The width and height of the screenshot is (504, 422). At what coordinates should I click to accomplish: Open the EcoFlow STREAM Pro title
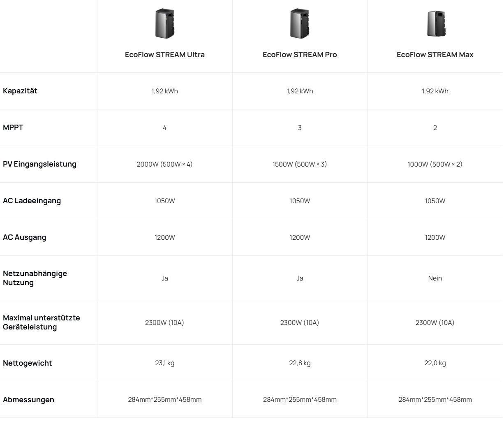tap(300, 55)
